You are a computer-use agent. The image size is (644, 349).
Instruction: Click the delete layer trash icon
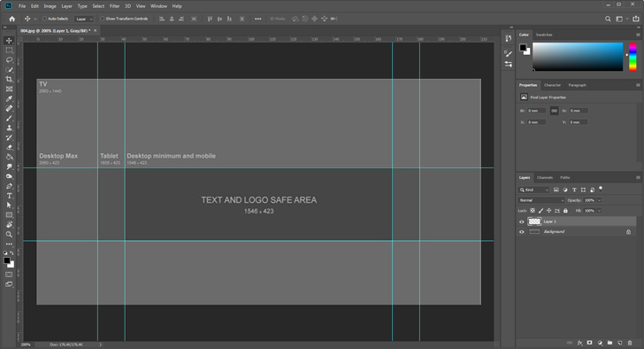(630, 343)
